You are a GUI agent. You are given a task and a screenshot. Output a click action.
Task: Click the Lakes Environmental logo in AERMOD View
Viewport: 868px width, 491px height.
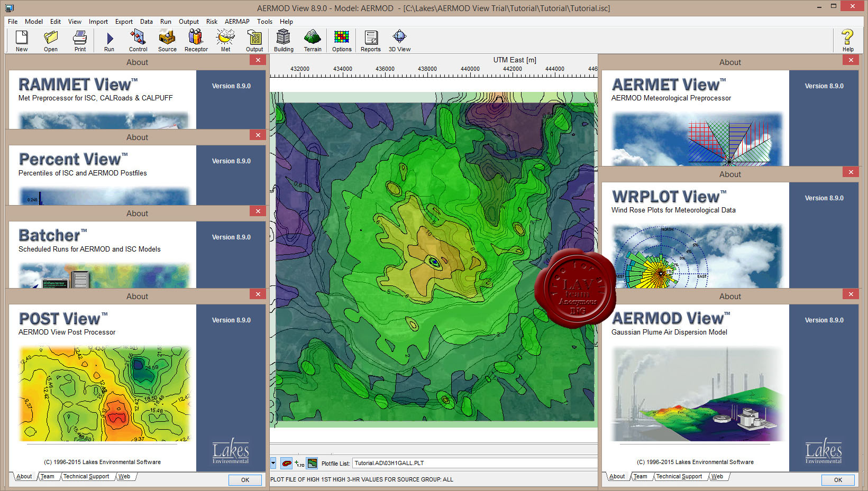pos(824,451)
